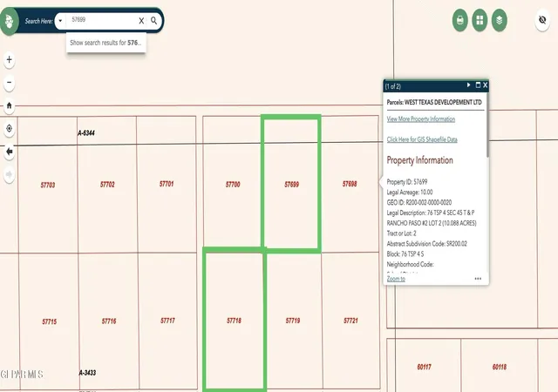Click the 'Property Information' heading
558x392 pixels.
point(419,160)
